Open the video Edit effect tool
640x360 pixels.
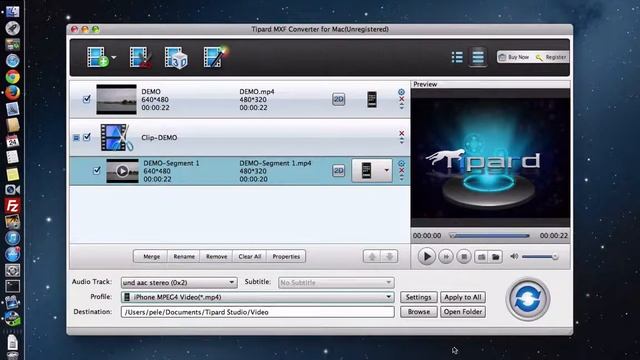pos(216,57)
